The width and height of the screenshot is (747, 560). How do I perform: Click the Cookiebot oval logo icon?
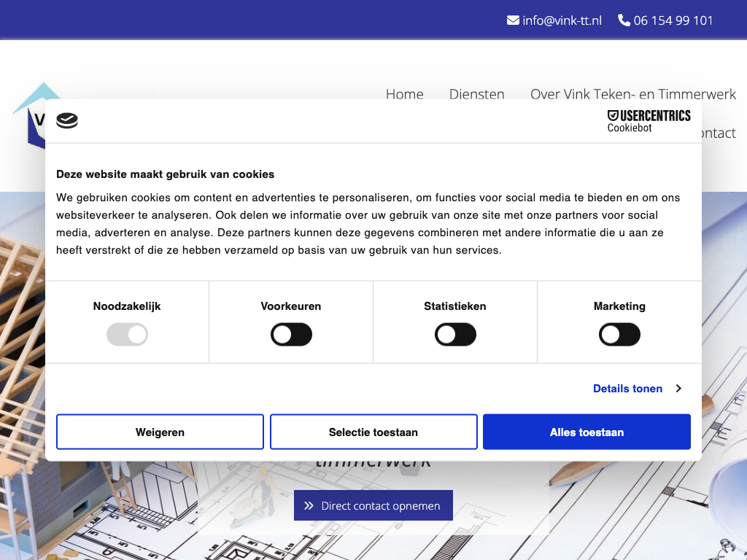click(67, 121)
